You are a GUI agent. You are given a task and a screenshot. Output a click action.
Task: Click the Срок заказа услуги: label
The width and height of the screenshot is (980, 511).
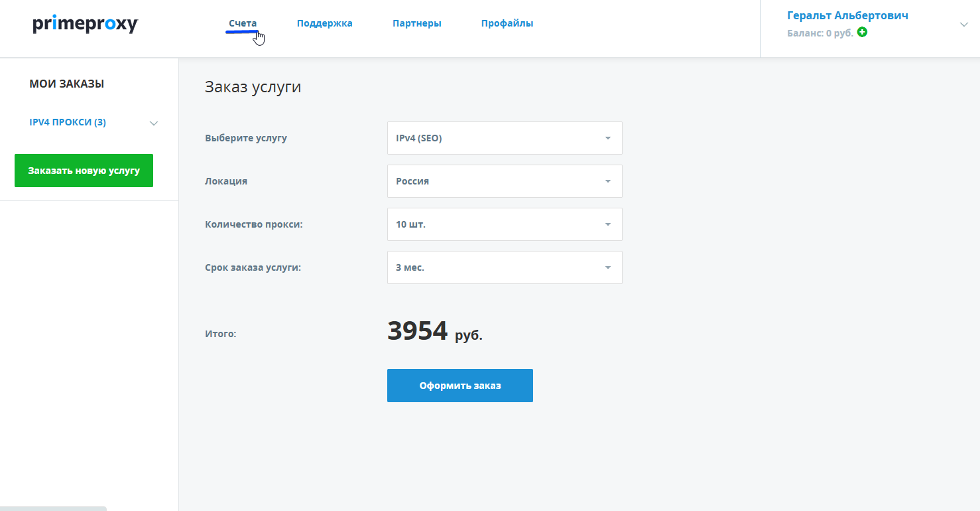click(253, 267)
